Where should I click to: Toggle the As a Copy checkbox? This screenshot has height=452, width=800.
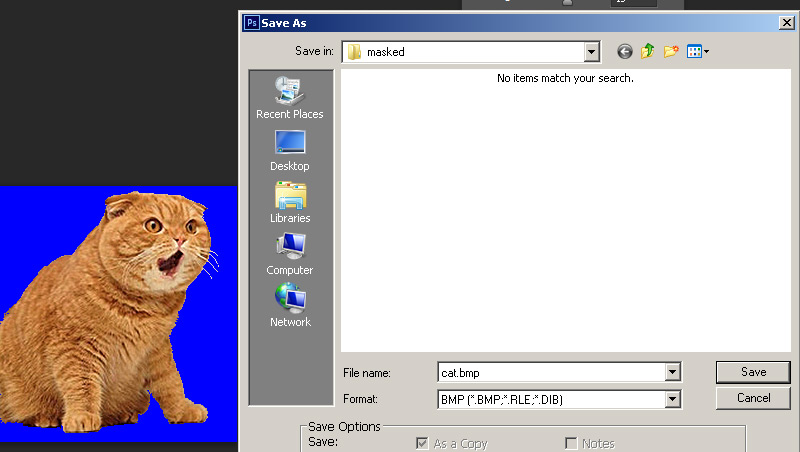point(422,443)
